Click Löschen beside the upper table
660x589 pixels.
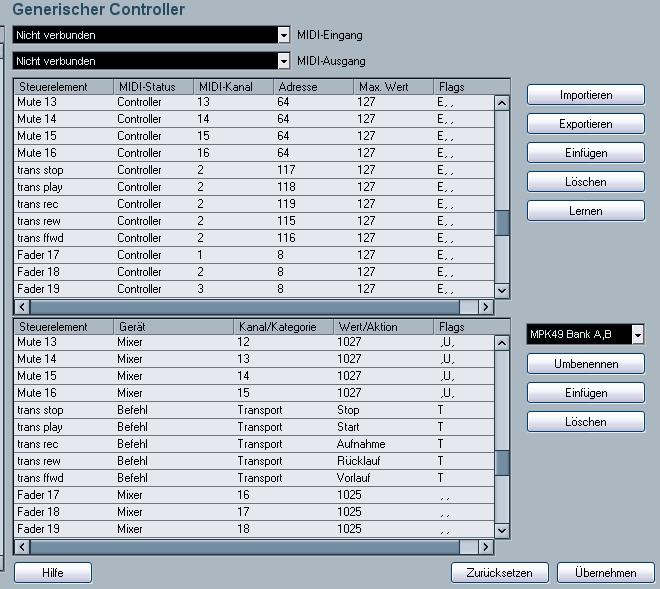585,182
